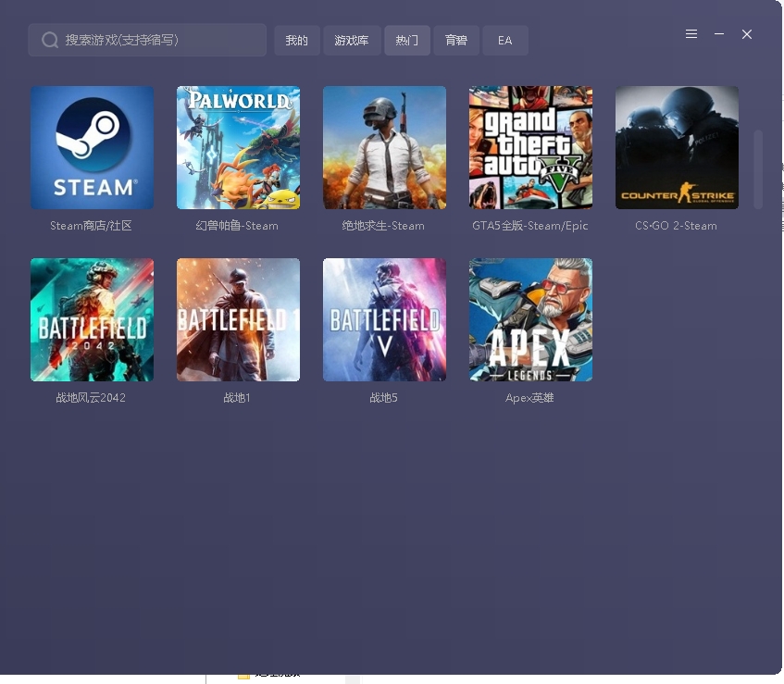Minimize the game launcher window
This screenshot has height=684, width=784.
[x=719, y=34]
